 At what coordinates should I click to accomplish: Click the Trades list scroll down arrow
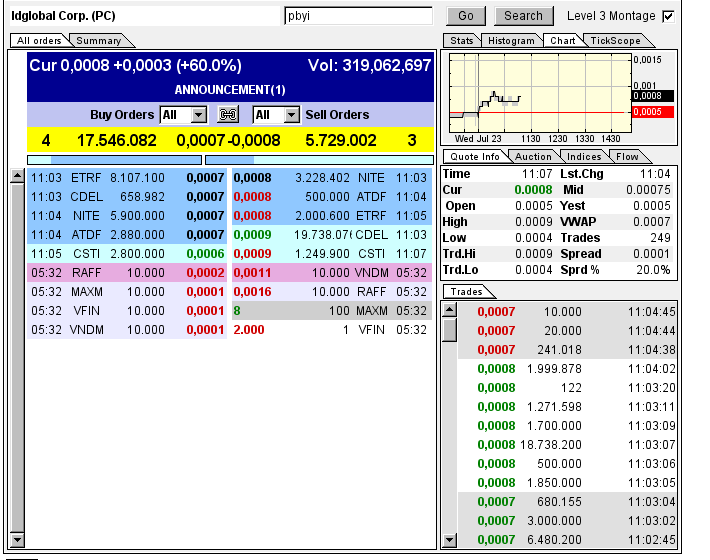click(450, 540)
